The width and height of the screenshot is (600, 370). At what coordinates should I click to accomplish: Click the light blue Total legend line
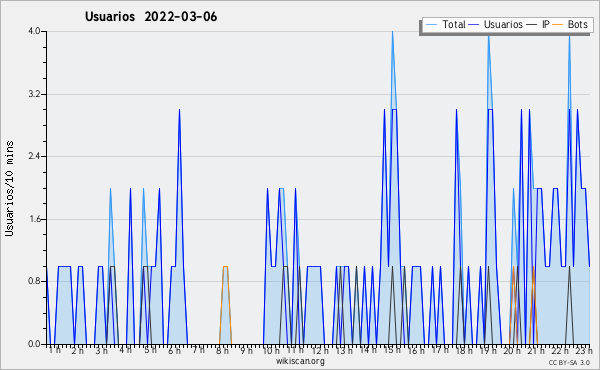tap(431, 25)
